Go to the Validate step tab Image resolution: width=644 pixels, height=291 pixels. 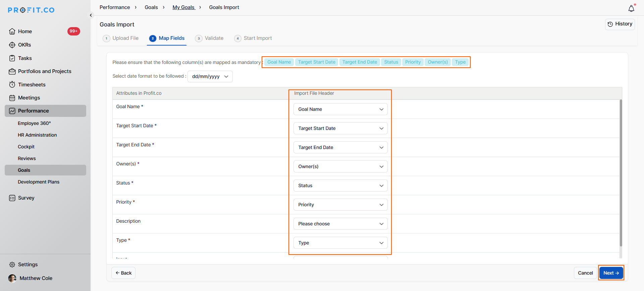tap(210, 38)
